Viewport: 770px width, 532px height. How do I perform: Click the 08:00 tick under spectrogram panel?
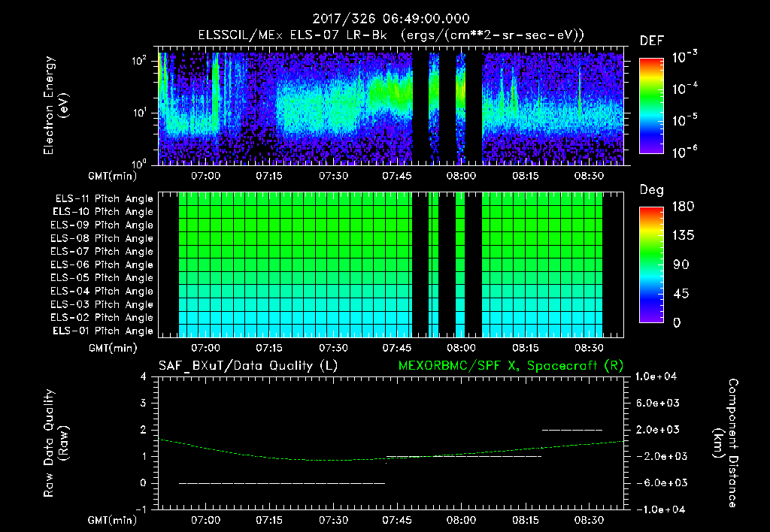(x=461, y=176)
